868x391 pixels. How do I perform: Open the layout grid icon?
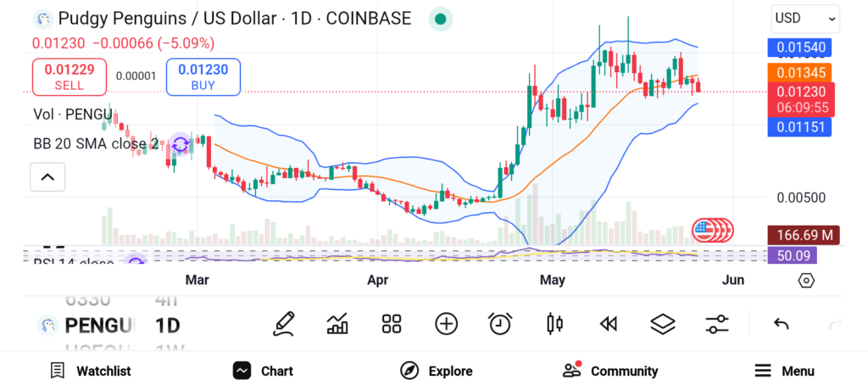(392, 324)
